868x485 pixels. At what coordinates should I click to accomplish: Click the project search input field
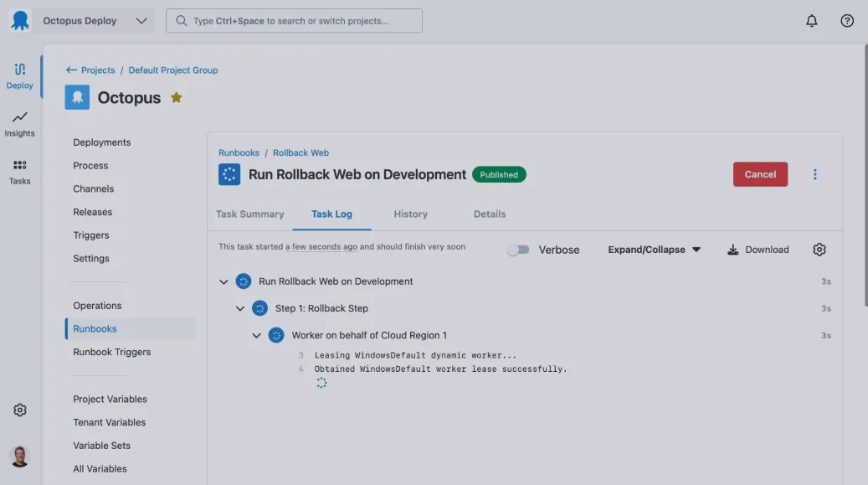coord(294,21)
